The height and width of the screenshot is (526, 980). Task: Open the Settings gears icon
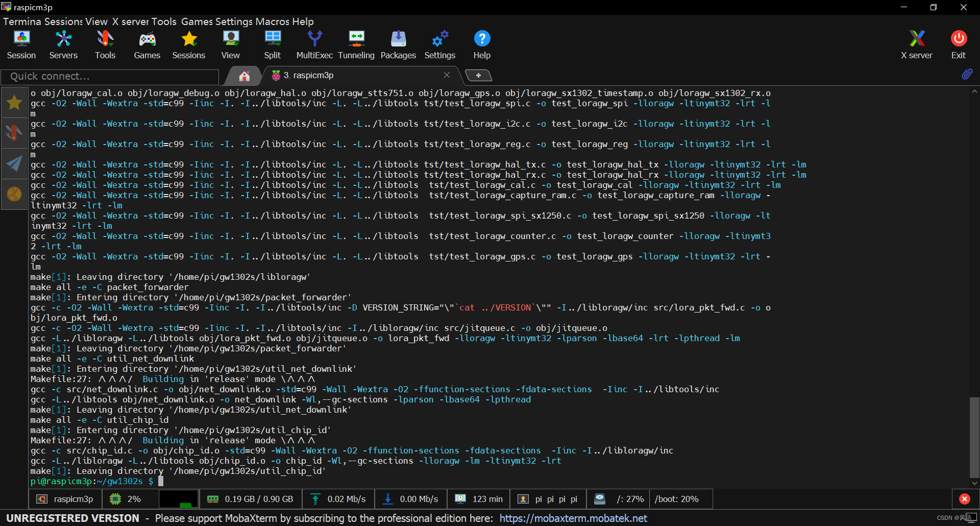pyautogui.click(x=440, y=45)
